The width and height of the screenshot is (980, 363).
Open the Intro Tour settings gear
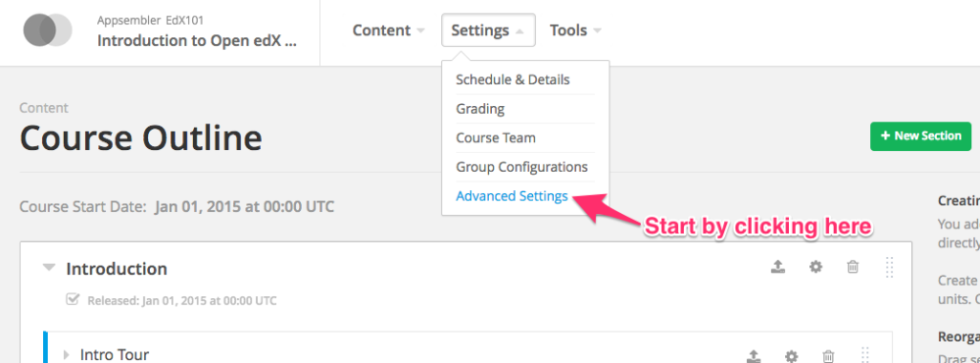(791, 356)
